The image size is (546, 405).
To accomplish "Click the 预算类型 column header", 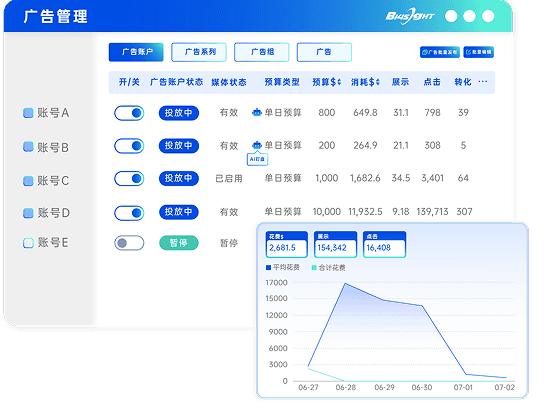I will click(x=282, y=82).
